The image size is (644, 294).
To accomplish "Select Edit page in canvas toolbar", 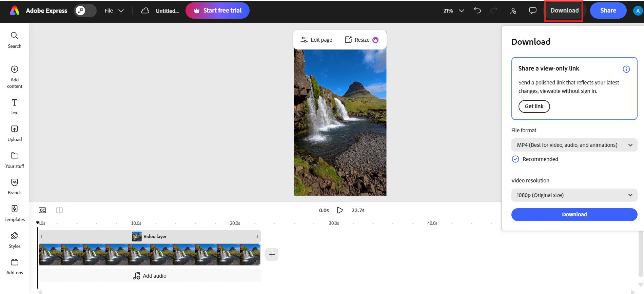I will [x=316, y=40].
